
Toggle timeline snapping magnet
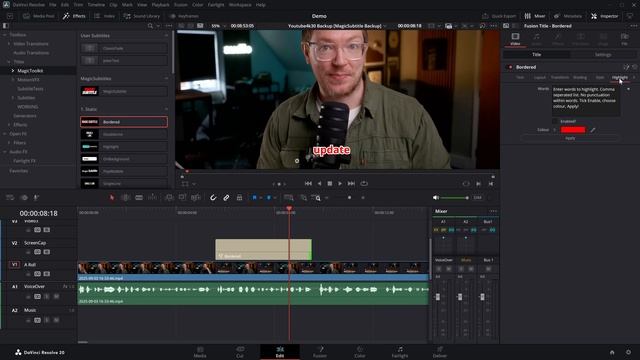click(x=213, y=198)
